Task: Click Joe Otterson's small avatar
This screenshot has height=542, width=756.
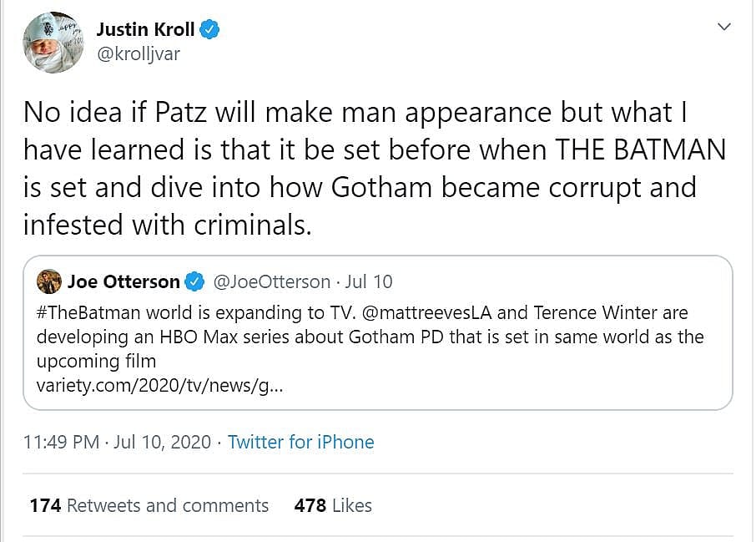Action: (x=49, y=281)
